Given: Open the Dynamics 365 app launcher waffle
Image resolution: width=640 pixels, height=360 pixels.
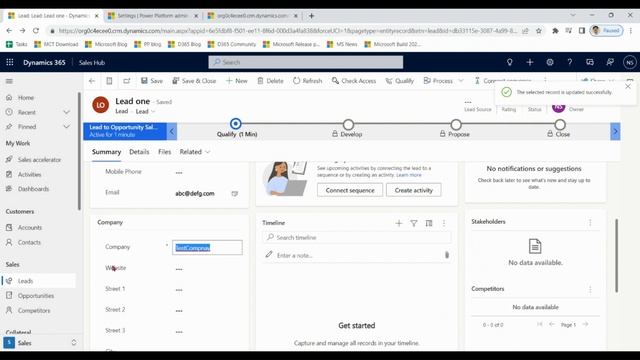Looking at the screenshot, I should pos(10,62).
